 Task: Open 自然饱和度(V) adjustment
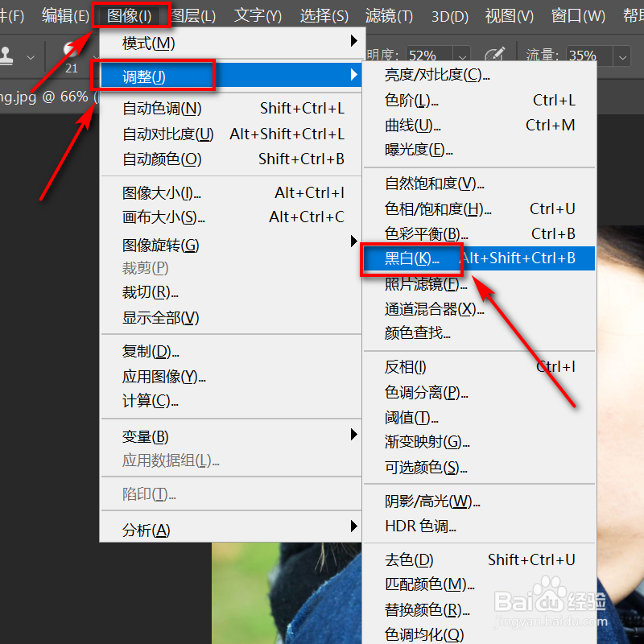tap(479, 184)
